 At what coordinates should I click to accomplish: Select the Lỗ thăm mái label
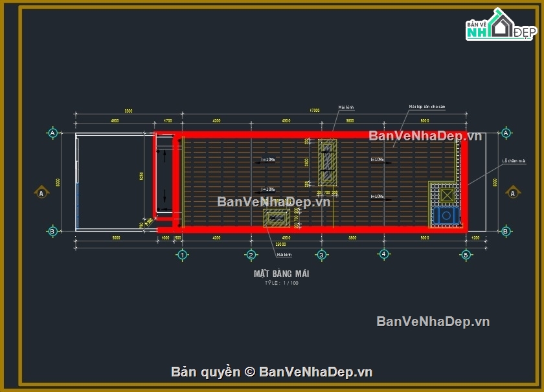(514, 161)
